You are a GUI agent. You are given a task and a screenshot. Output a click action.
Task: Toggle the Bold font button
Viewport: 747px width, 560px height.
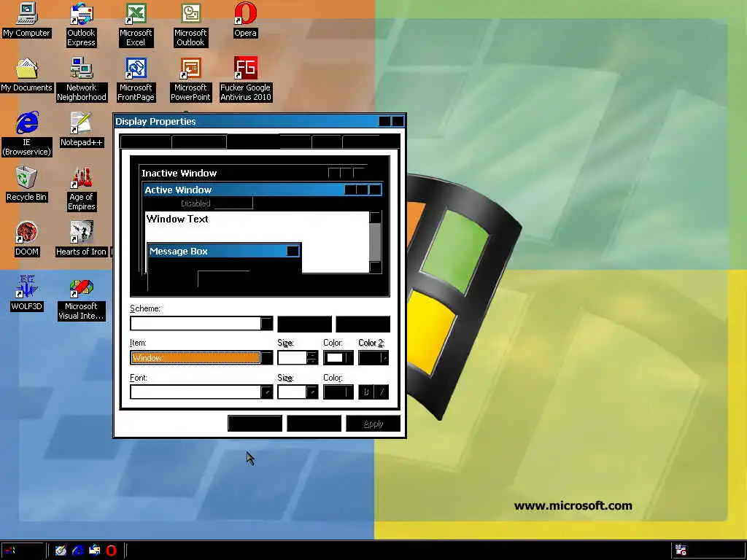coord(366,392)
